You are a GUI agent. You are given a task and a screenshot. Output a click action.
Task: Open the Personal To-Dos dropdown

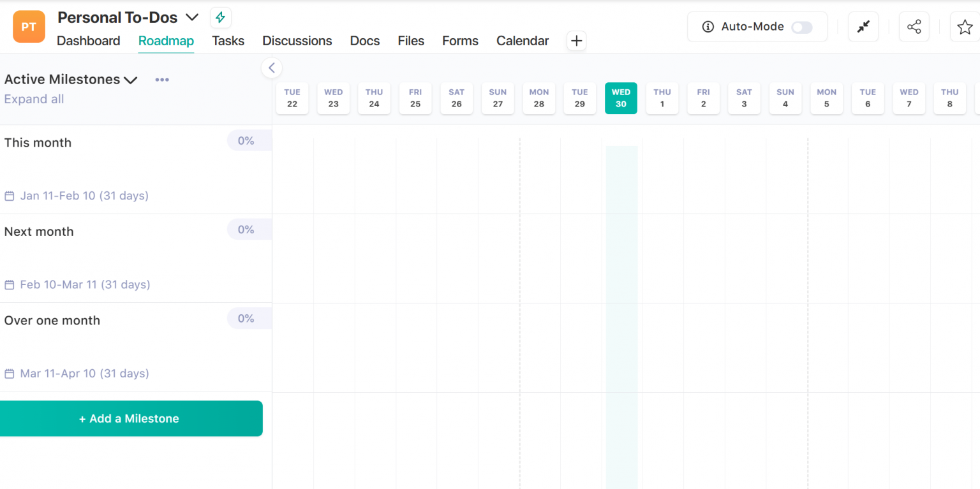(191, 17)
